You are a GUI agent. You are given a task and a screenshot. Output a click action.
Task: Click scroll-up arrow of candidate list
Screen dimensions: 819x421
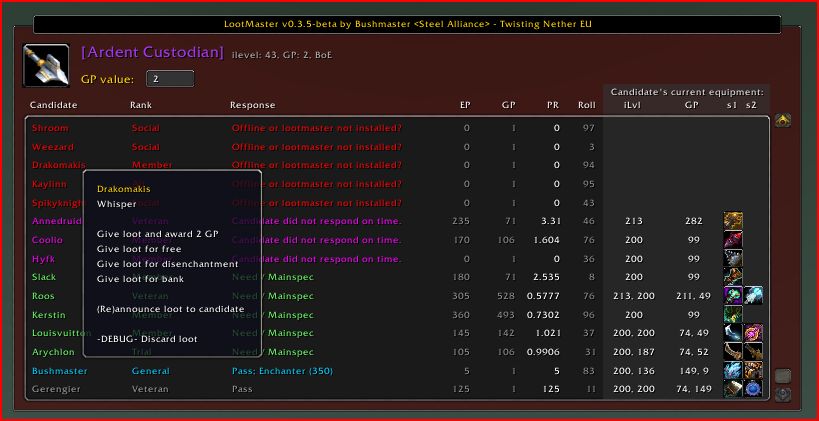783,120
